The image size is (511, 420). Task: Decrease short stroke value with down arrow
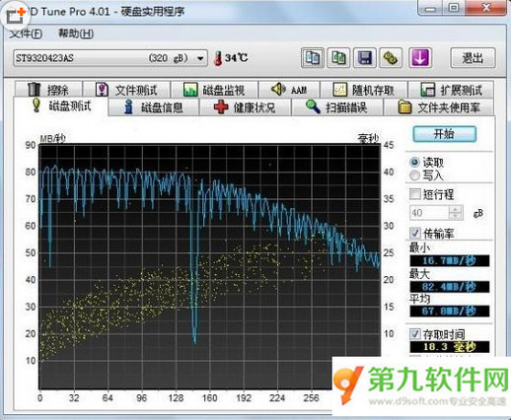coord(456,216)
